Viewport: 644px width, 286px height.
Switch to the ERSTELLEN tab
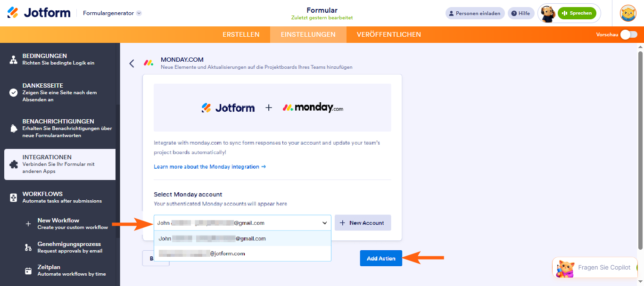pyautogui.click(x=241, y=34)
